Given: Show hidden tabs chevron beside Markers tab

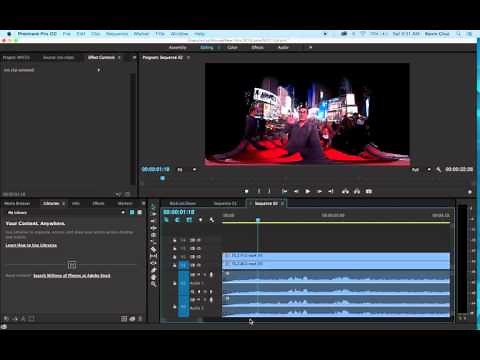Looking at the screenshot, I should click(x=144, y=203).
